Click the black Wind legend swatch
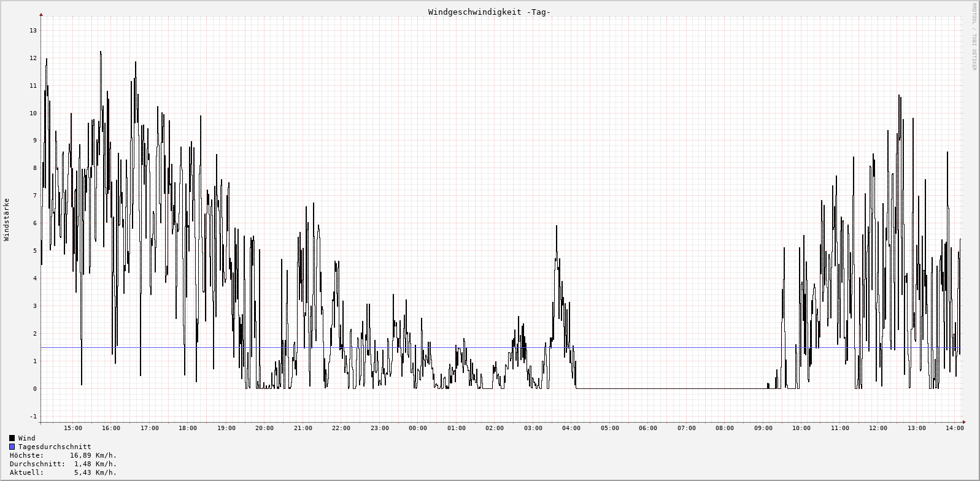980x481 pixels. click(12, 438)
